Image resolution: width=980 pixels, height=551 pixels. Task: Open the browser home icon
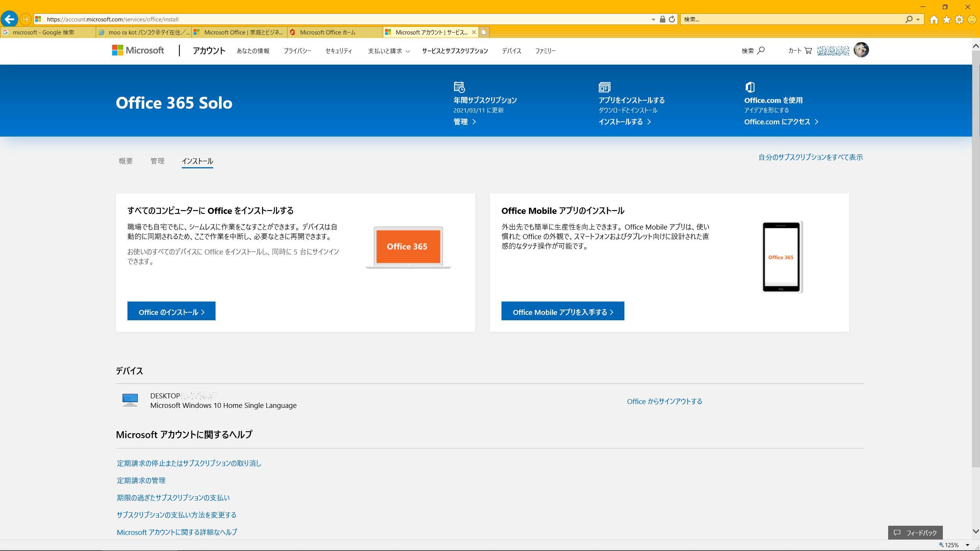(x=934, y=19)
